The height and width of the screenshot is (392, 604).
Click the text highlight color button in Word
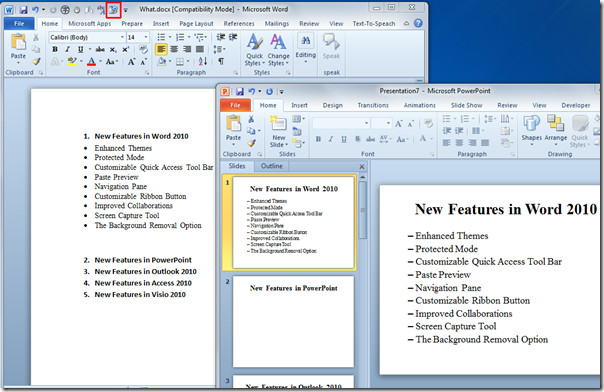[72, 61]
